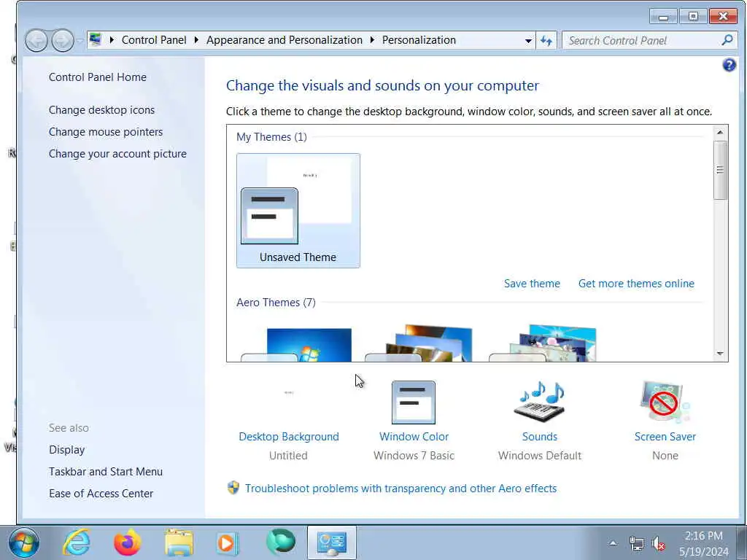Image resolution: width=747 pixels, height=560 pixels.
Task: Open Ease of Access Center link
Action: click(101, 494)
